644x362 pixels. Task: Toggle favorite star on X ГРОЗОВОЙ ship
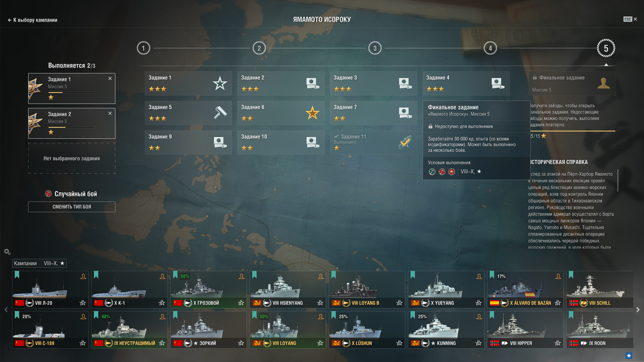[x=241, y=303]
